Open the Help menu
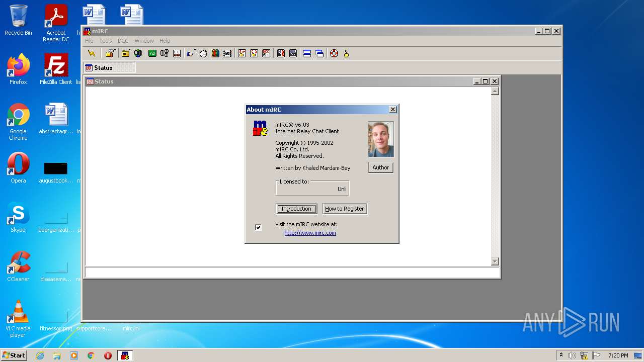 [165, 41]
